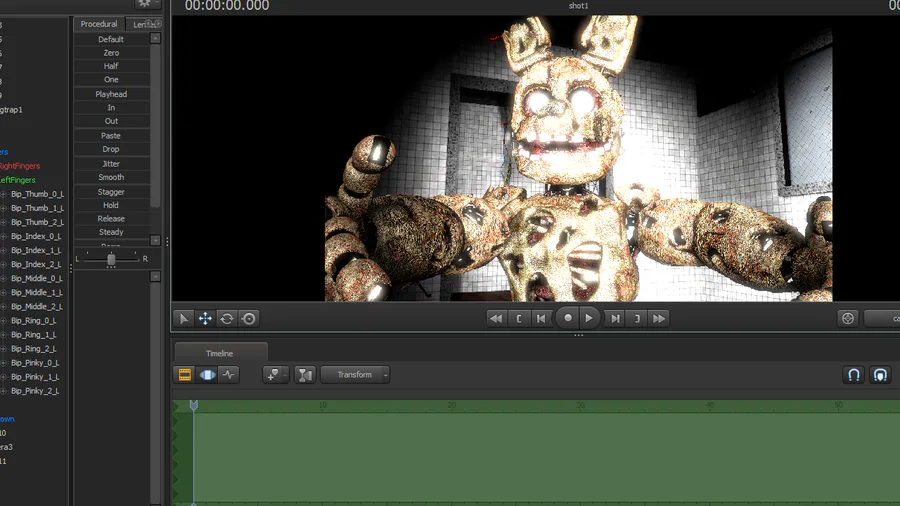The width and height of the screenshot is (900, 506).
Task: Open the gear settings icon
Action: [144, 3]
